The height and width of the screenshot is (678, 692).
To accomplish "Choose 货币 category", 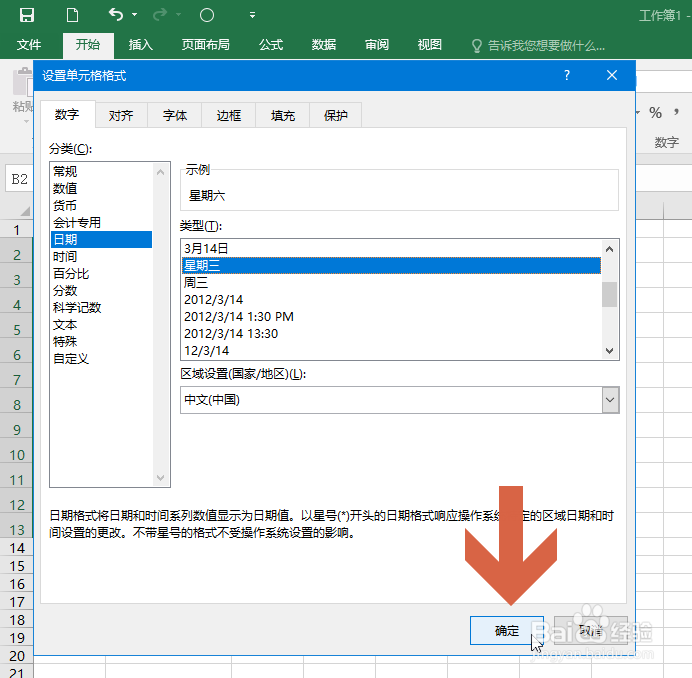I will (102, 205).
